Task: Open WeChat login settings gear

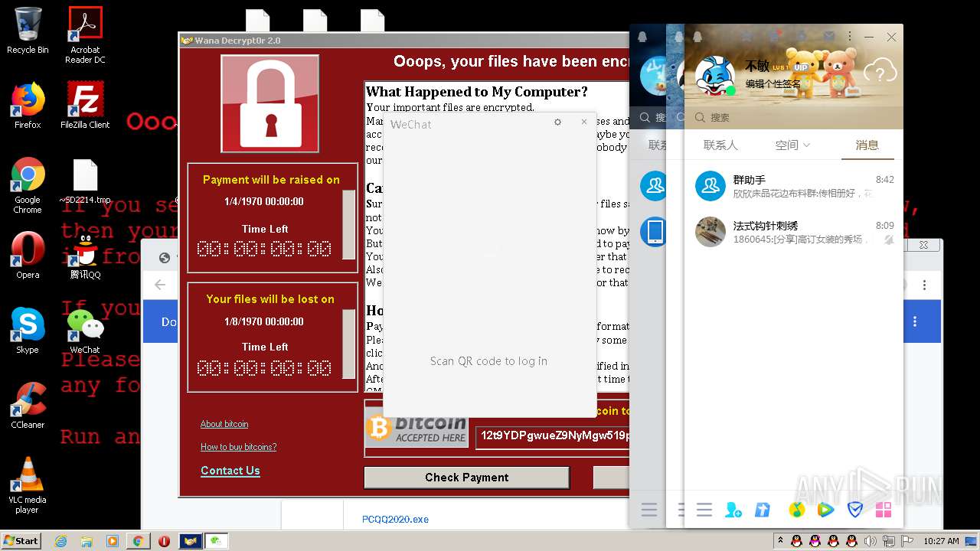Action: click(557, 122)
